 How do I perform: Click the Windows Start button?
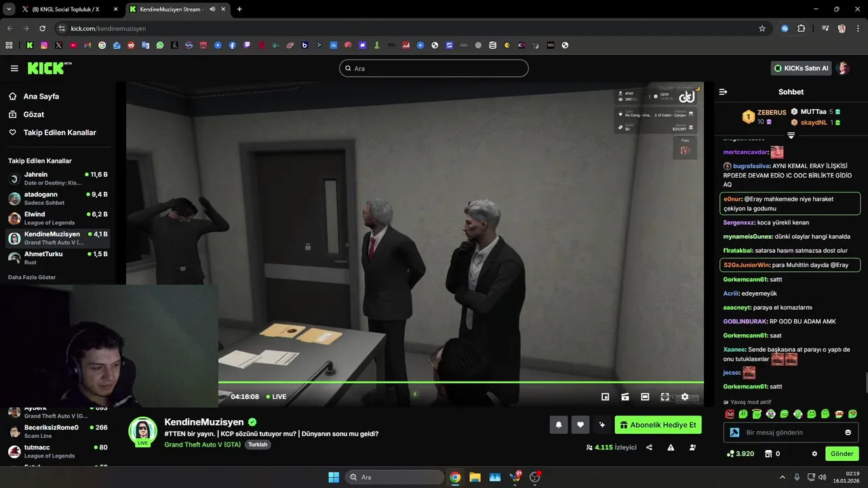point(334,477)
